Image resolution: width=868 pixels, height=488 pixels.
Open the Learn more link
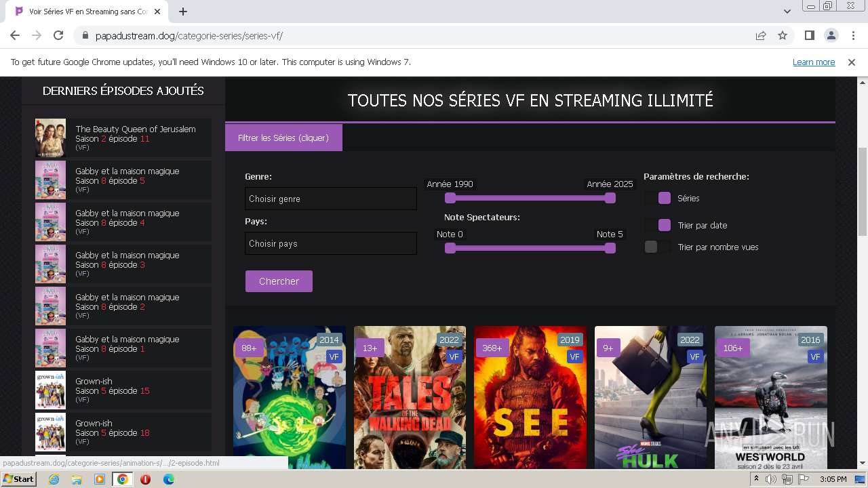coord(814,62)
